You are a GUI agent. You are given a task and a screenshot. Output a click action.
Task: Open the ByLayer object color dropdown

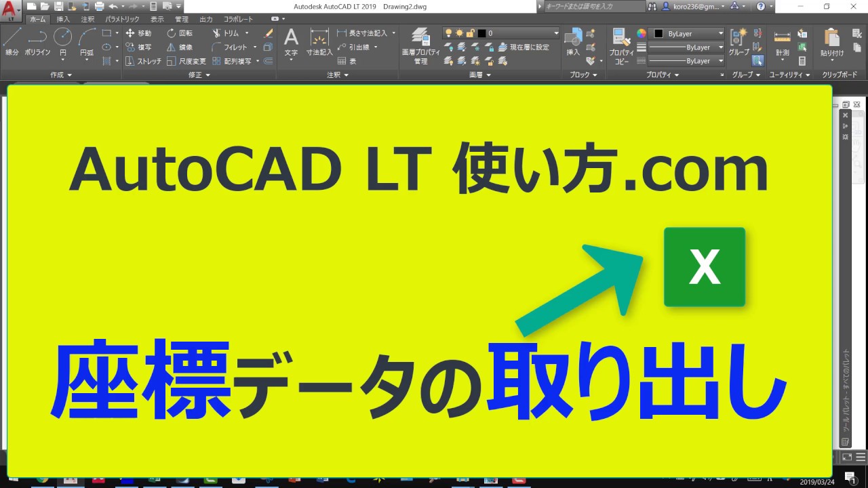click(x=688, y=33)
